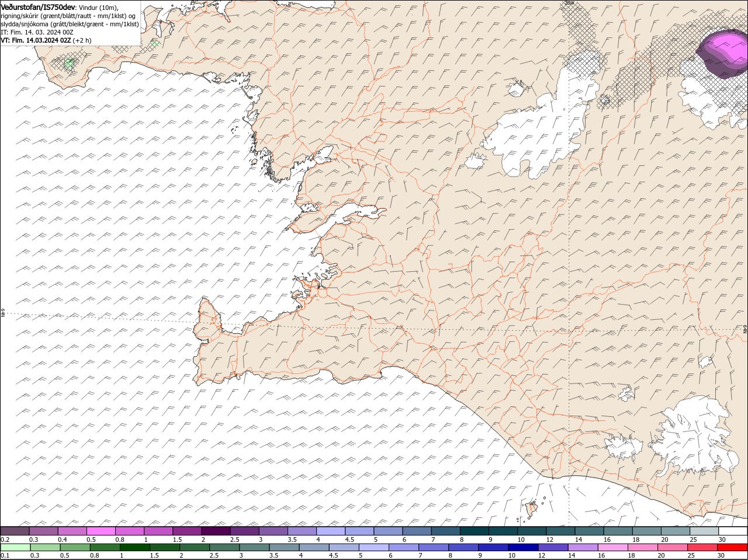Click the '0.1' label under the rain legend

5,555
